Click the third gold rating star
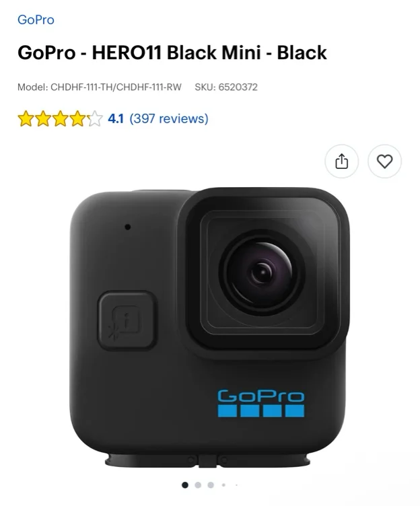The image size is (420, 506). (x=61, y=118)
